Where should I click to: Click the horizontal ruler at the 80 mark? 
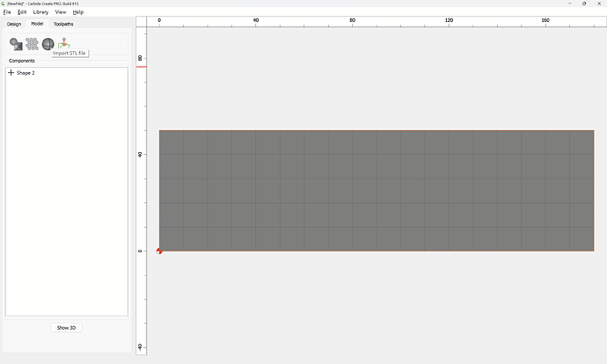point(352,21)
